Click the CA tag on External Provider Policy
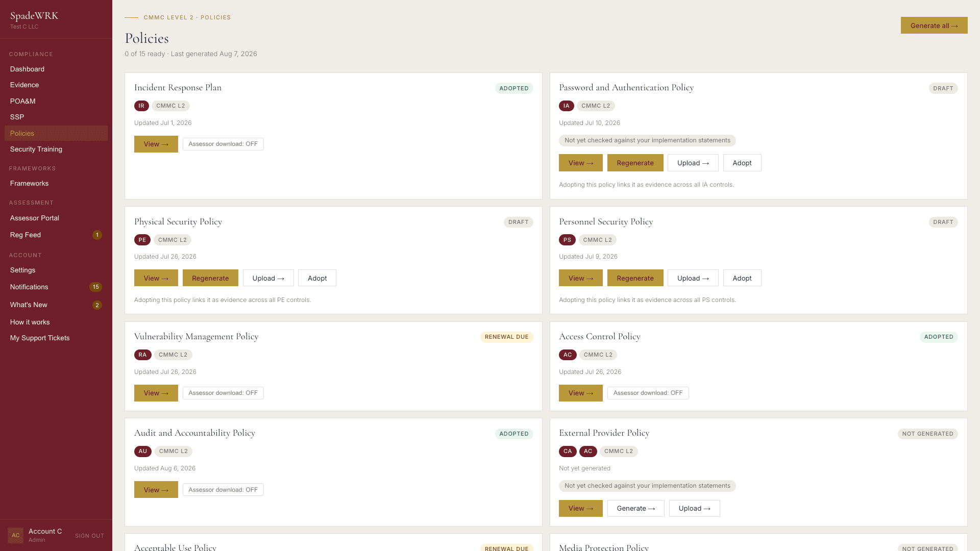This screenshot has width=980, height=551. [x=568, y=452]
